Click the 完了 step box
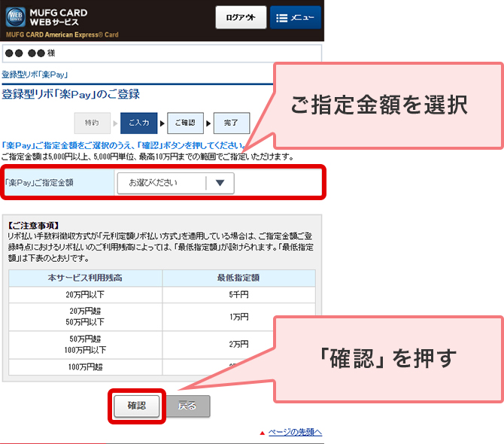This screenshot has height=444, width=504. point(231,123)
